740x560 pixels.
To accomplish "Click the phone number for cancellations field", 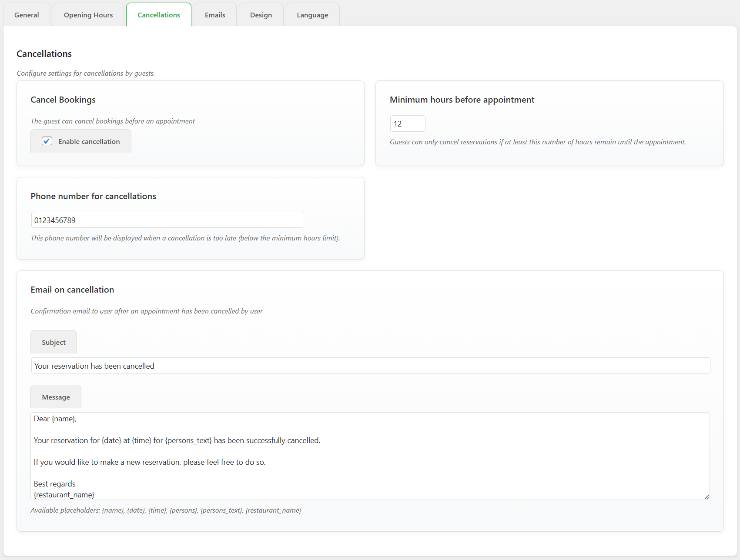I will coord(167,220).
